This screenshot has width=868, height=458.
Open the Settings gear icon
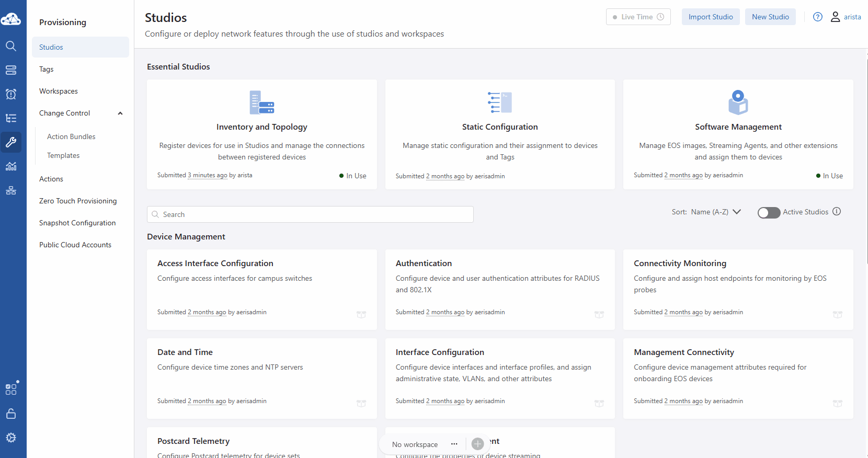11,438
